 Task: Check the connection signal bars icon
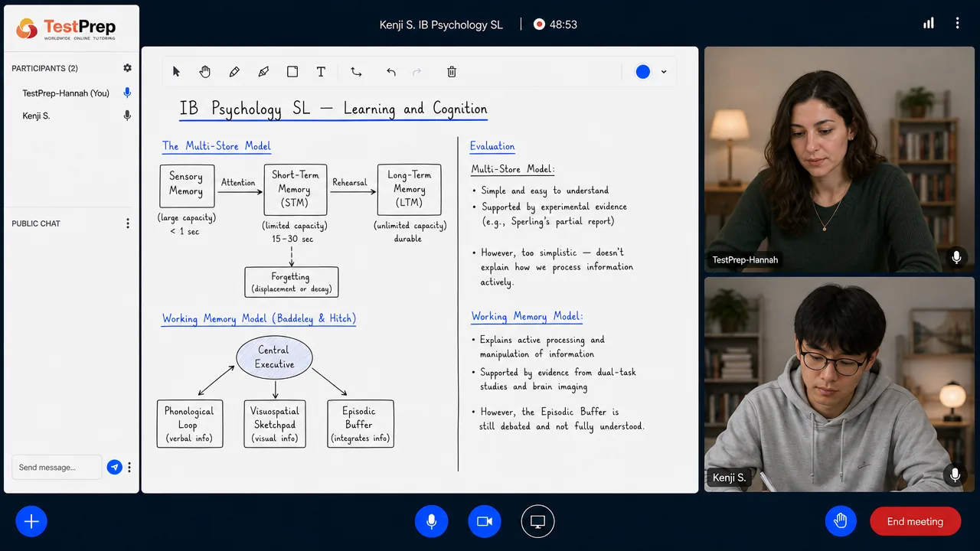(929, 24)
